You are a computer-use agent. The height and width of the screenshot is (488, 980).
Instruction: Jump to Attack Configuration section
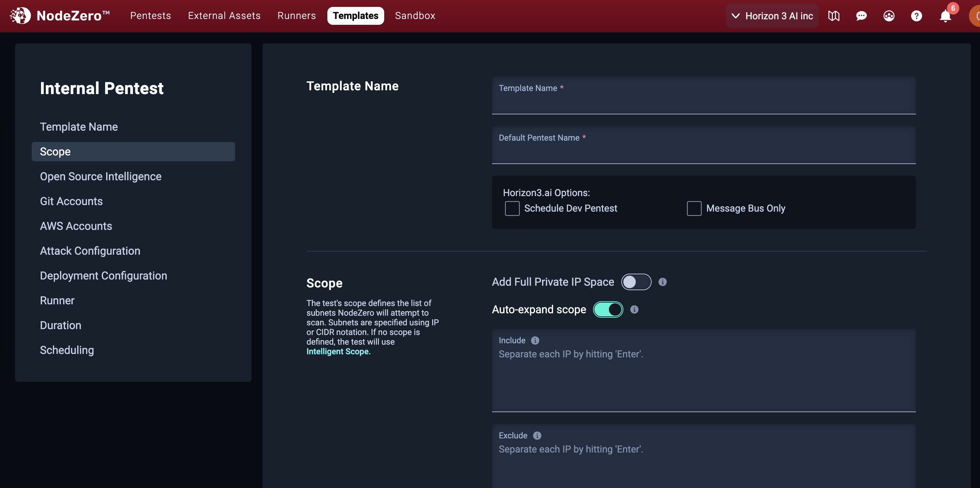click(90, 251)
